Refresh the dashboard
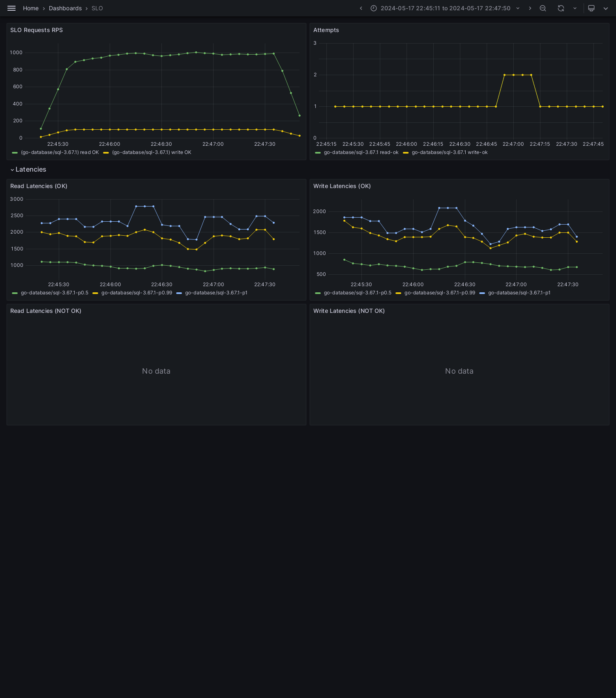The image size is (616, 698). point(561,8)
